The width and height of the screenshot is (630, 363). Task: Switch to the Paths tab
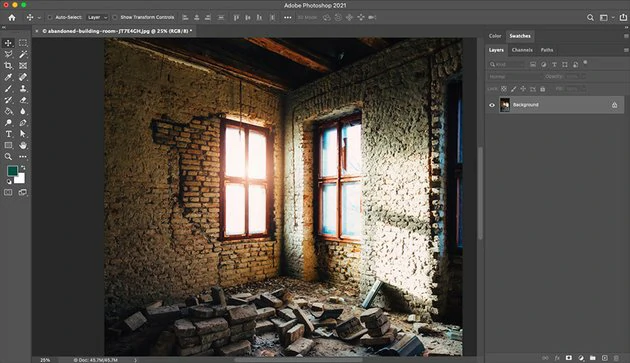547,50
